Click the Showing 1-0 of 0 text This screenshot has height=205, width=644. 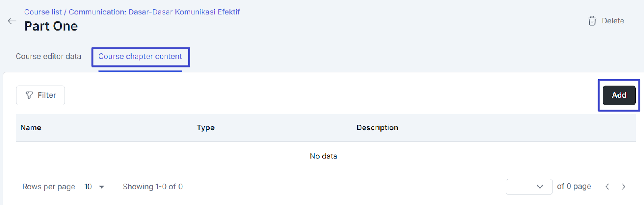(153, 187)
